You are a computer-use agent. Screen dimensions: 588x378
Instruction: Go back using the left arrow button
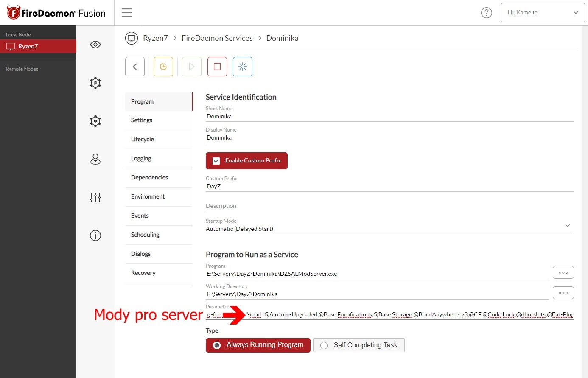[x=135, y=67]
